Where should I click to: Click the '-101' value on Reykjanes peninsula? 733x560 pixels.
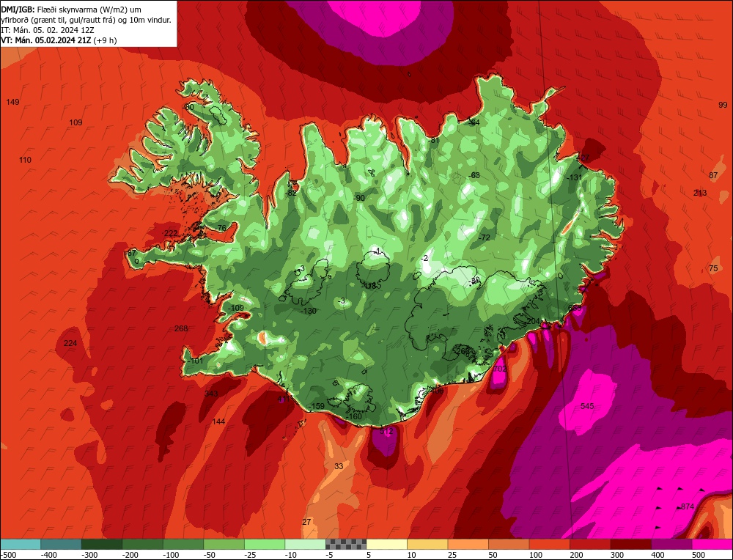click(x=196, y=361)
